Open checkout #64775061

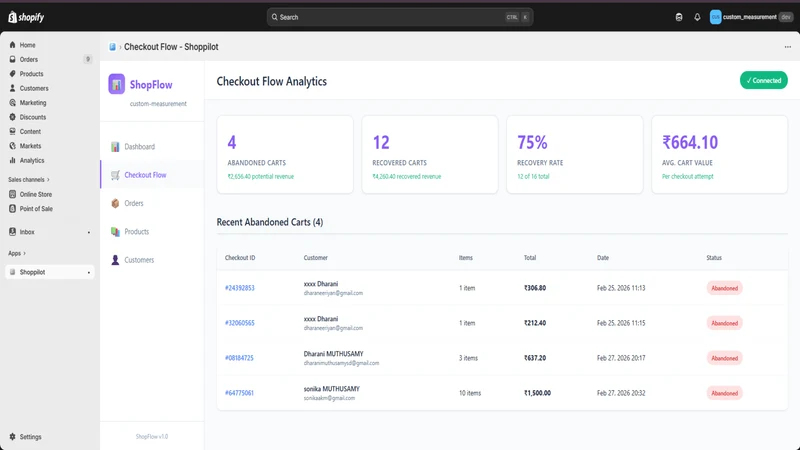point(239,393)
